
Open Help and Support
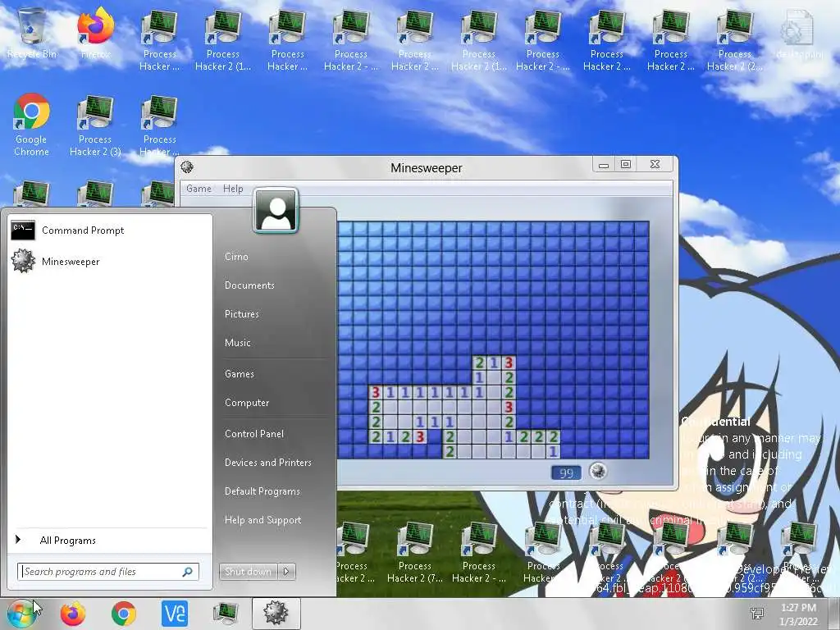pos(262,520)
